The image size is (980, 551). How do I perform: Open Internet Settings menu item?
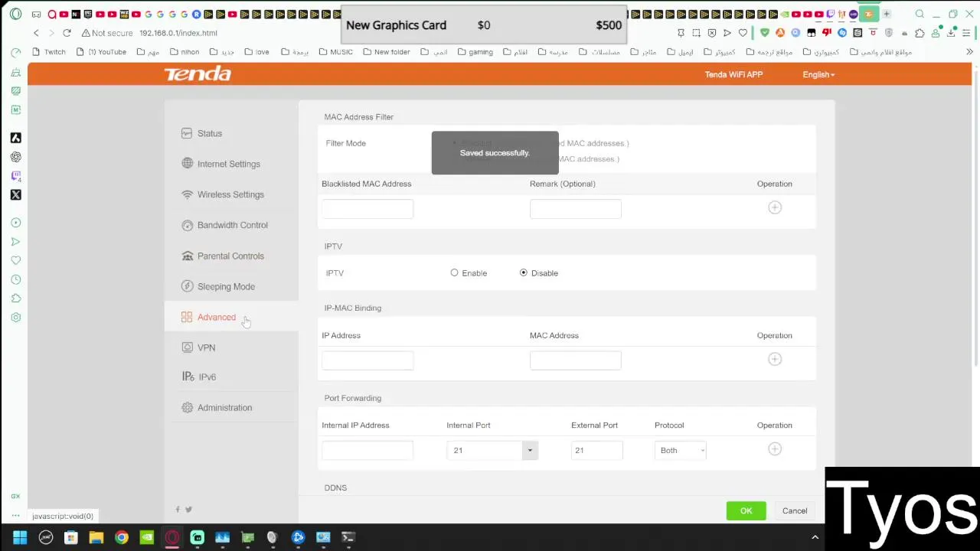229,164
